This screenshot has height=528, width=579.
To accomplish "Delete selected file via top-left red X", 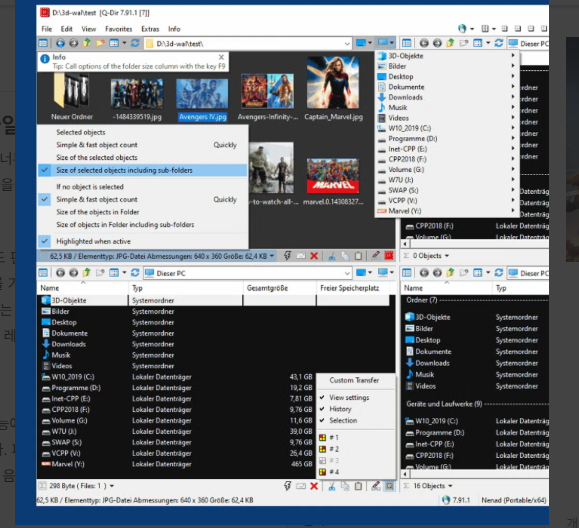I will click(314, 256).
